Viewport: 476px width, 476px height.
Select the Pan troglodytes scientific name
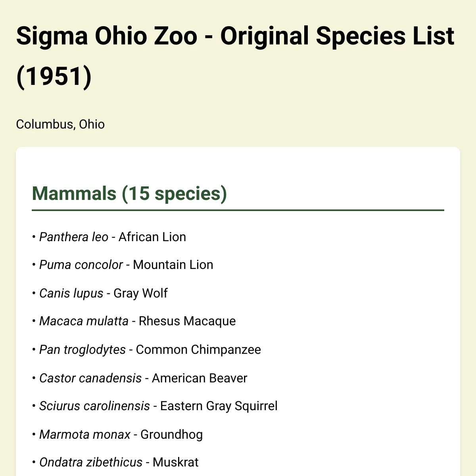click(x=83, y=349)
